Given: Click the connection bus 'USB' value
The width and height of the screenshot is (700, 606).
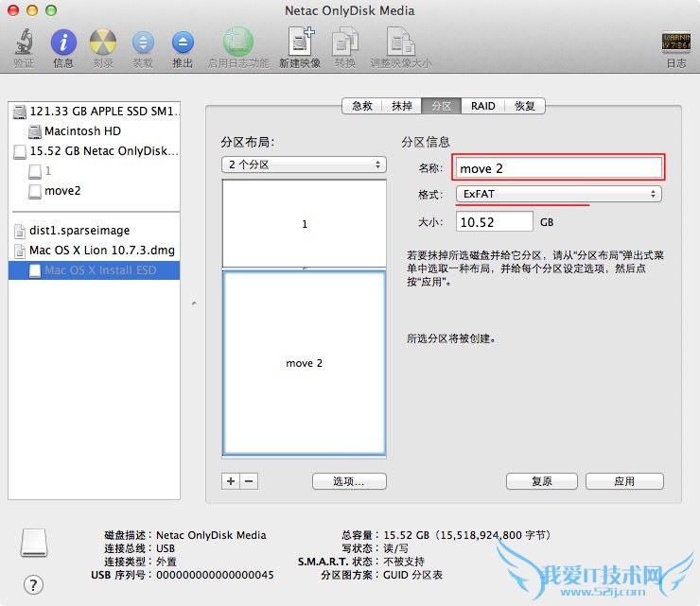Looking at the screenshot, I should point(166,548).
